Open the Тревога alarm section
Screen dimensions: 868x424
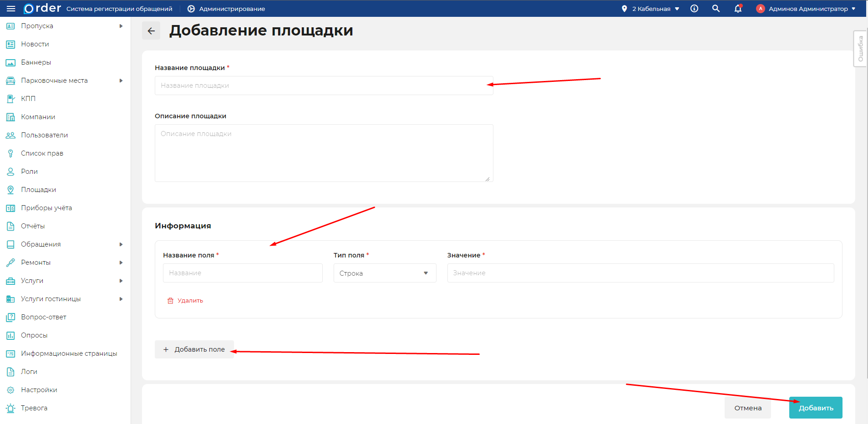click(x=34, y=408)
